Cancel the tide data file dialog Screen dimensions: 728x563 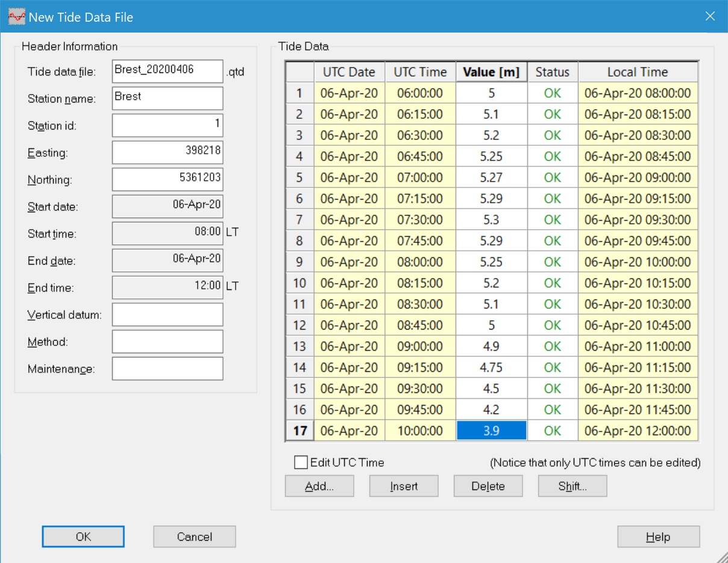click(195, 536)
